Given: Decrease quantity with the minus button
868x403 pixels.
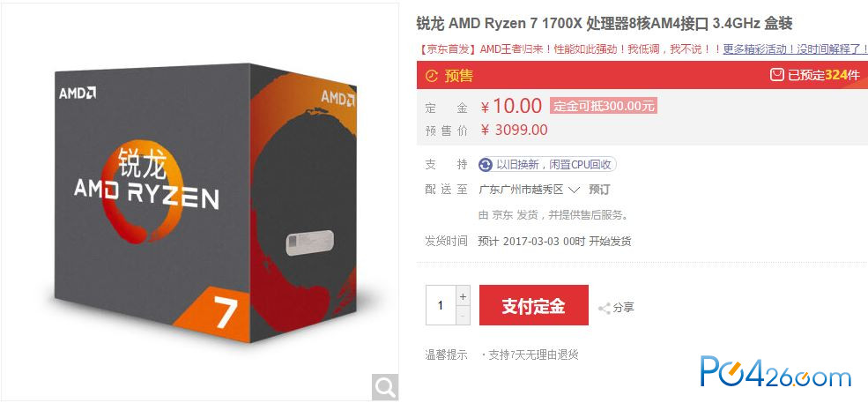Looking at the screenshot, I should [463, 315].
